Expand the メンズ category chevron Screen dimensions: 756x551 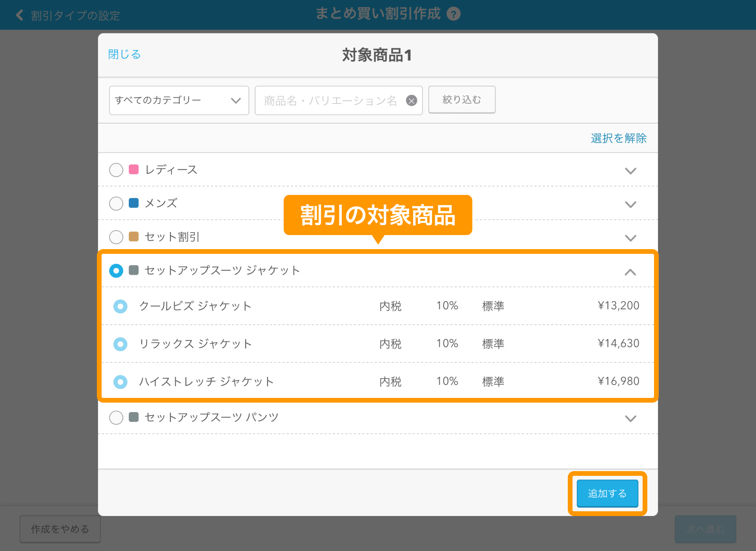point(631,204)
